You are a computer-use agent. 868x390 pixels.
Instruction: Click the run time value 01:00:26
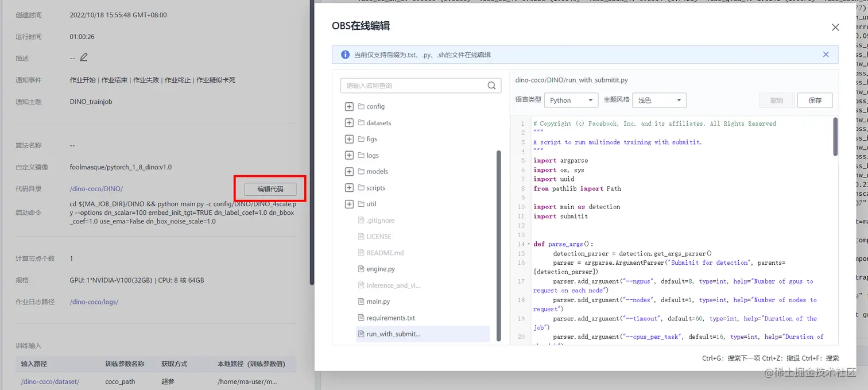(x=82, y=37)
